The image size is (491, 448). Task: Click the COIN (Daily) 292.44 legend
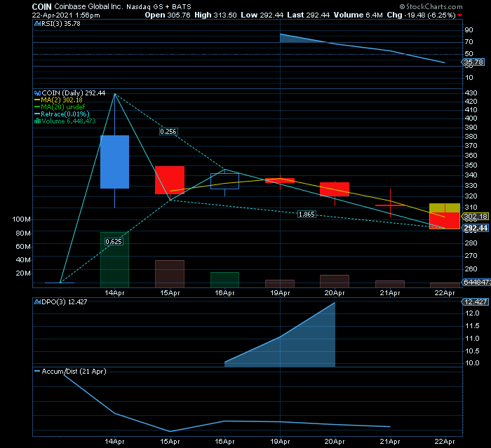[x=73, y=93]
